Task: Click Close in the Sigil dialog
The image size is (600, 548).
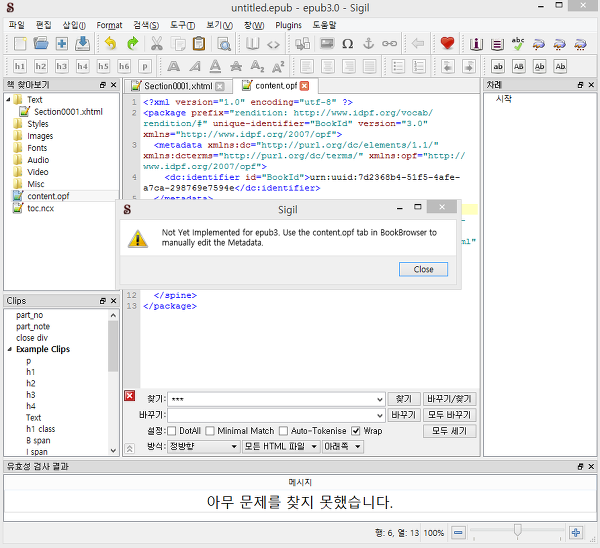Action: point(423,269)
